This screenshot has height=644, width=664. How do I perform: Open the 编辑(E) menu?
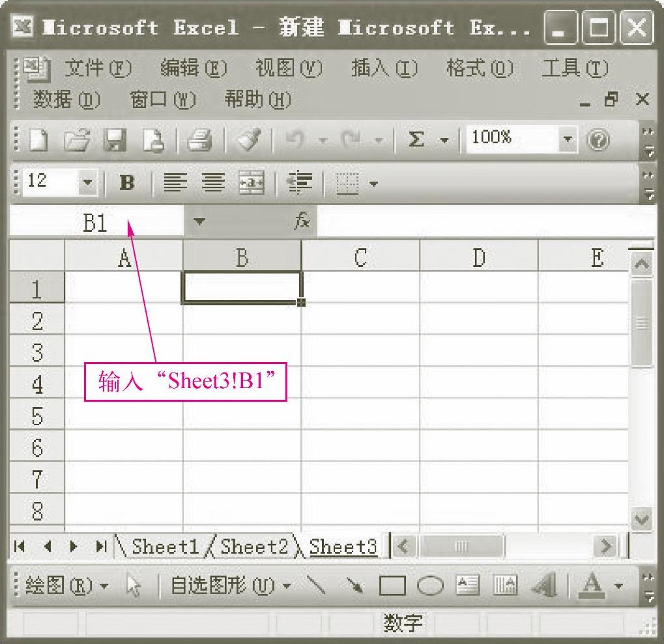pyautogui.click(x=194, y=68)
